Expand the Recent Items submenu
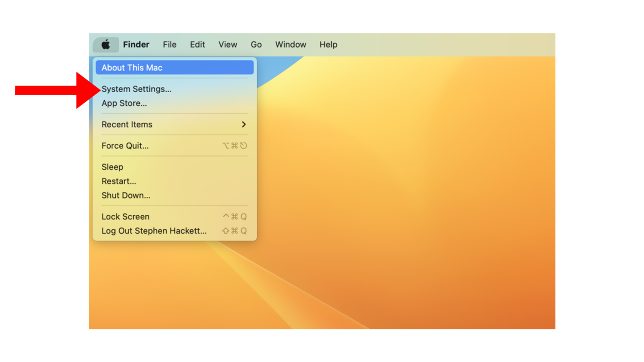The width and height of the screenshot is (644, 362). pyautogui.click(x=127, y=125)
